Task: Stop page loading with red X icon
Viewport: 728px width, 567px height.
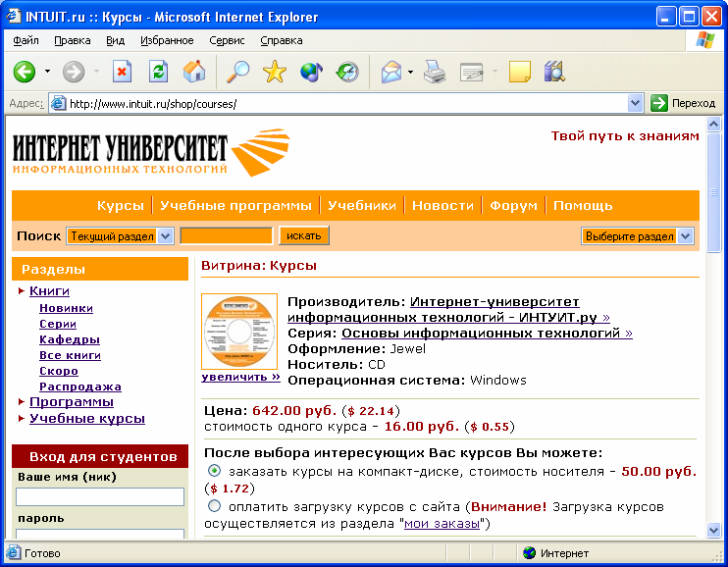Action: [122, 72]
